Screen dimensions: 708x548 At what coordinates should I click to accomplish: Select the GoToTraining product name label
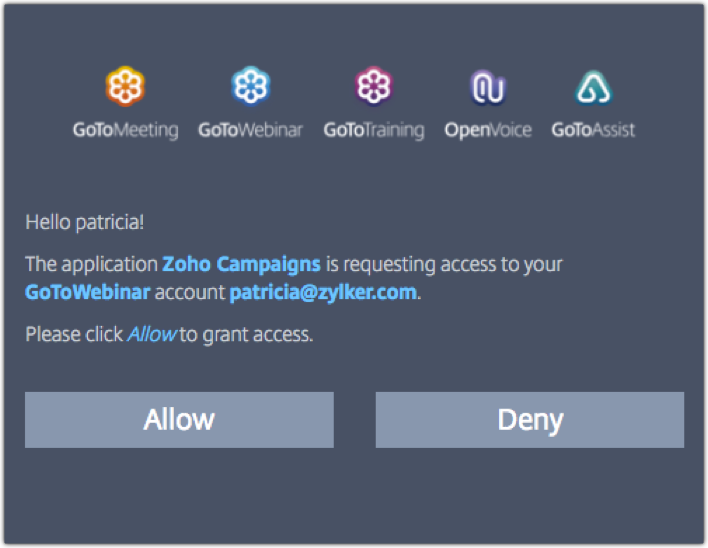pos(374,130)
